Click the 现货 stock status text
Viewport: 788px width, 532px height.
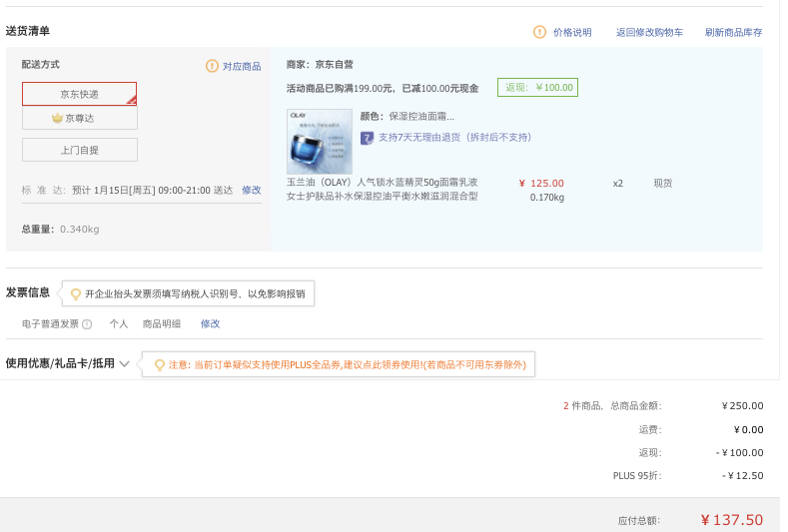(663, 184)
